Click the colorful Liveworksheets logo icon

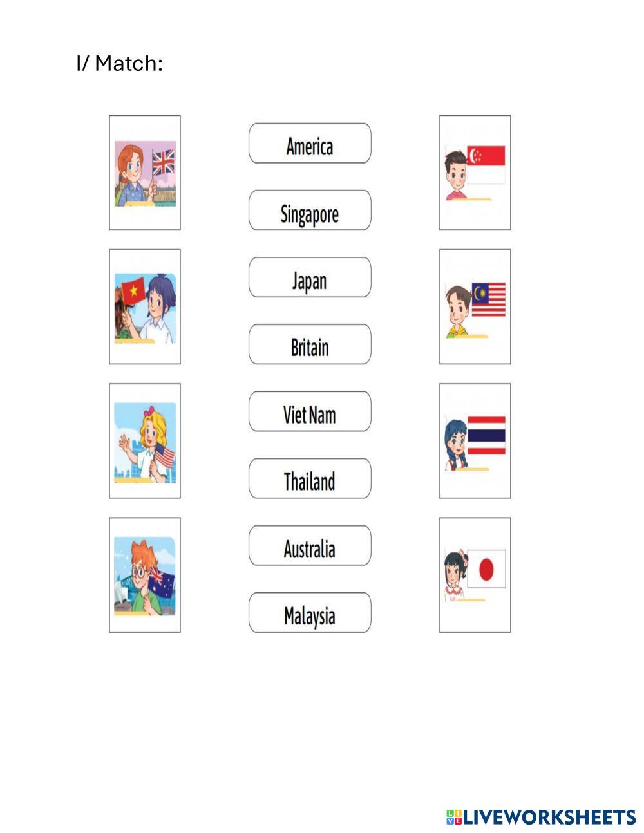coord(454,817)
